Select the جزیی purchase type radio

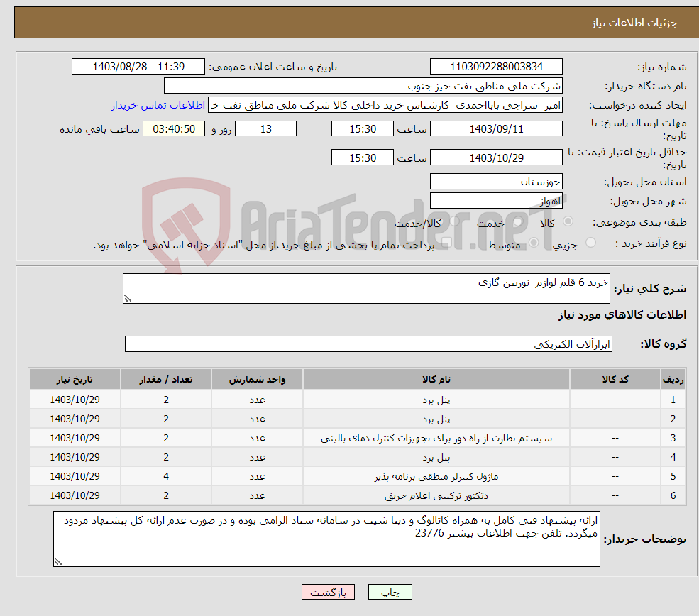(590, 243)
